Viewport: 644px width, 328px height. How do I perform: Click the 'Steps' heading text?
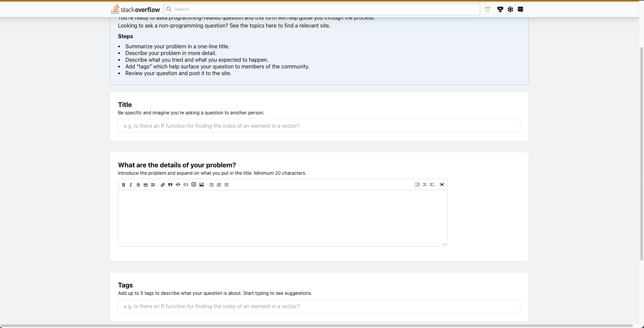pos(125,36)
